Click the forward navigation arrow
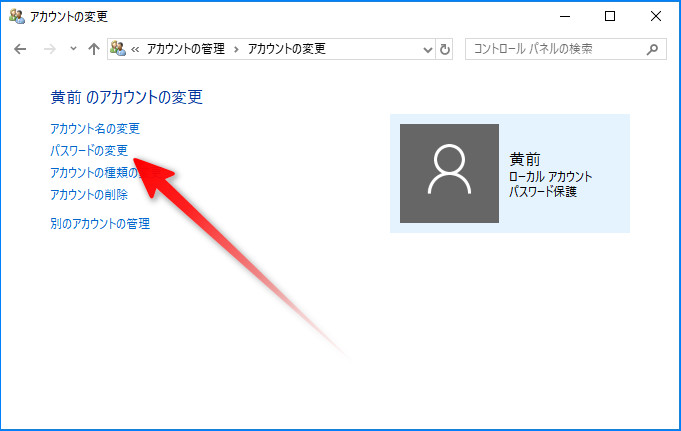681x431 pixels. (50, 49)
